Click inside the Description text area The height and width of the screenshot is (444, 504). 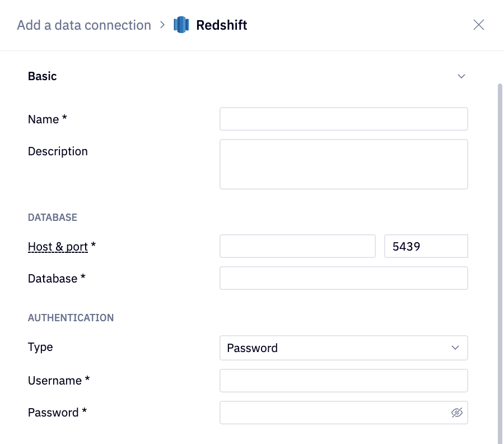point(343,164)
